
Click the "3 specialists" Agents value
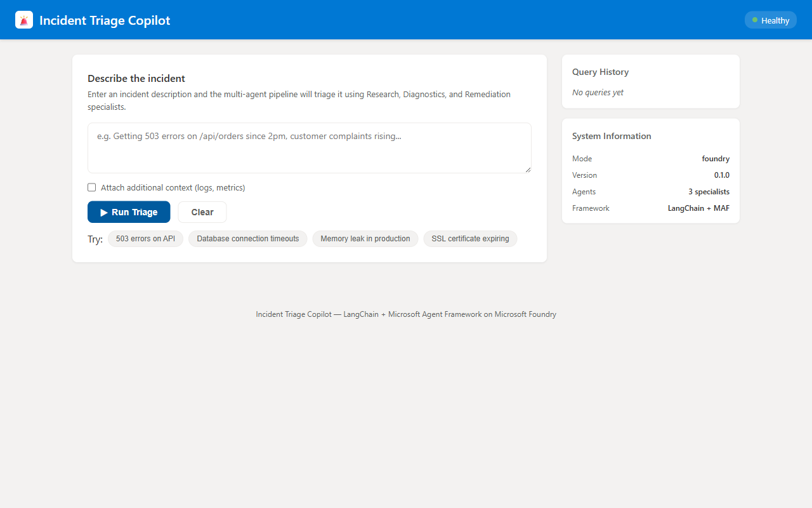click(709, 191)
